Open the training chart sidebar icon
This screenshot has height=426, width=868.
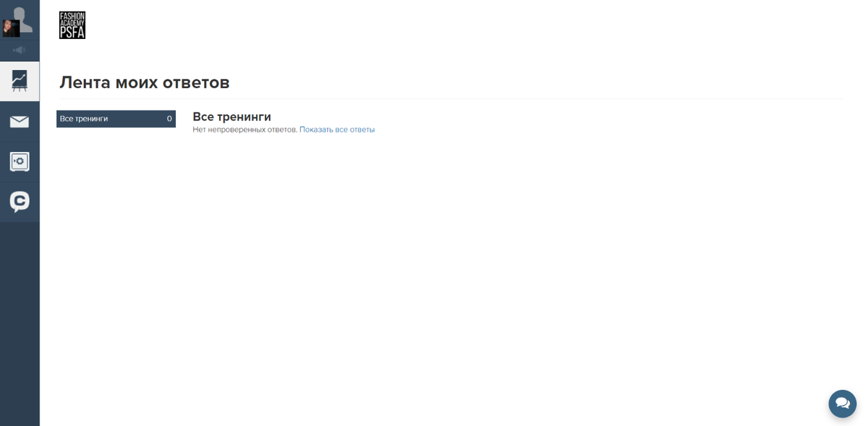20,80
